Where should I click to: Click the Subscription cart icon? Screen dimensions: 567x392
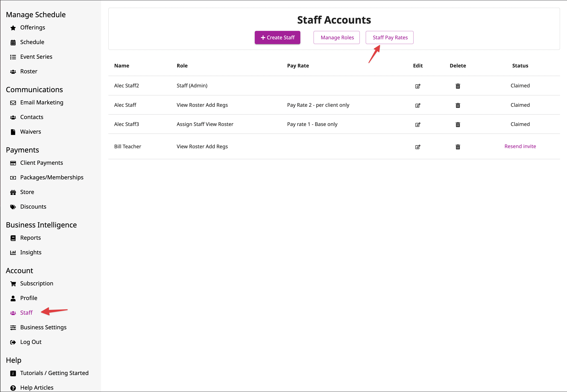13,283
